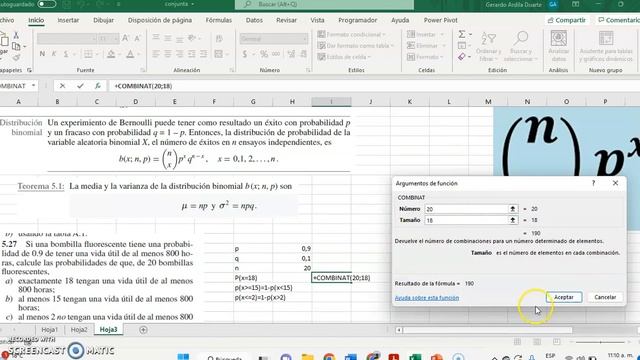Open 'Ayuda sobre esta función' link
Viewport: 640px width, 360px height.
[427, 298]
